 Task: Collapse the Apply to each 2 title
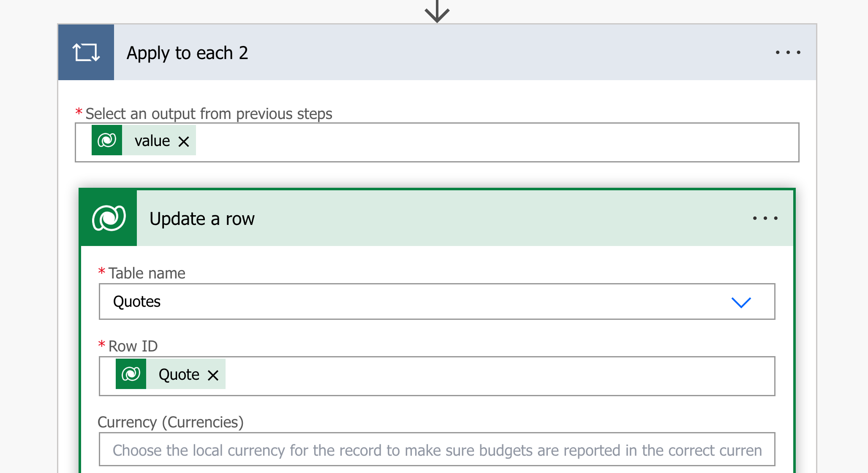(x=188, y=53)
